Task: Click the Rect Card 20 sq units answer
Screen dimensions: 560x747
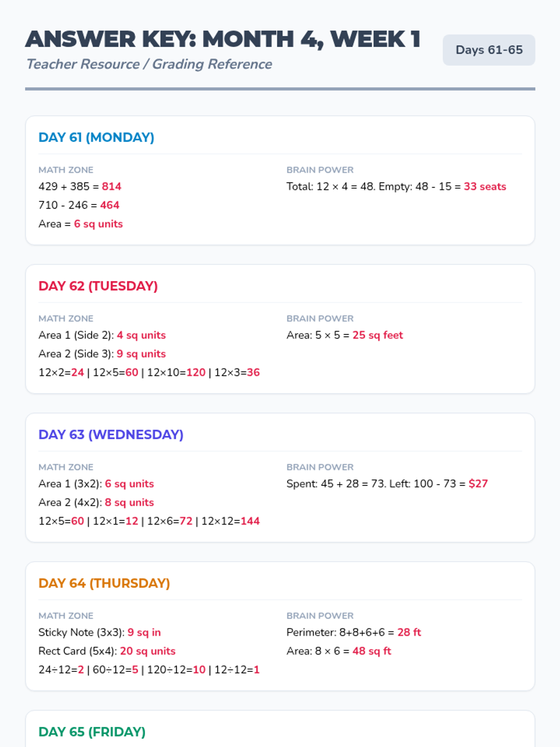Action: pyautogui.click(x=147, y=651)
